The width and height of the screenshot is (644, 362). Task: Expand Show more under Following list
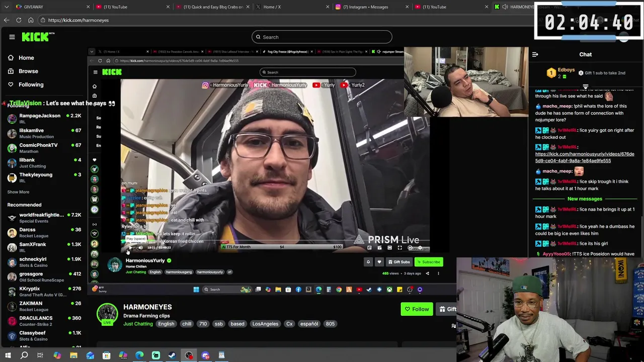click(x=18, y=192)
